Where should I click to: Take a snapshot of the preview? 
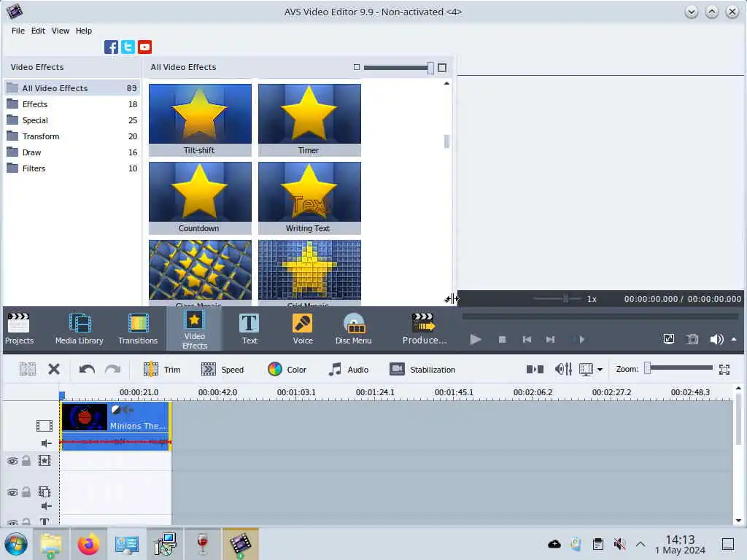[x=692, y=339]
